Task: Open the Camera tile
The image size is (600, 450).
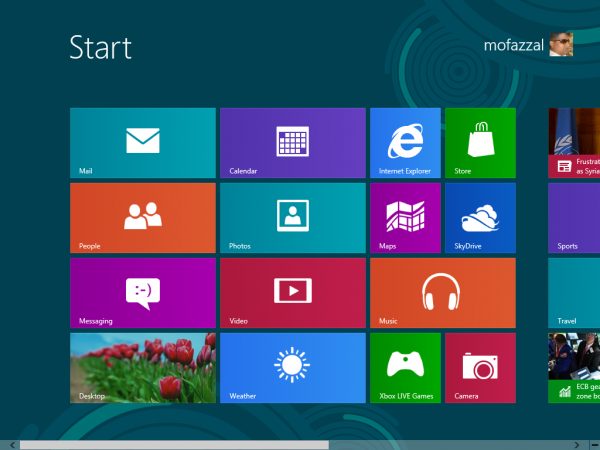Action: point(480,368)
